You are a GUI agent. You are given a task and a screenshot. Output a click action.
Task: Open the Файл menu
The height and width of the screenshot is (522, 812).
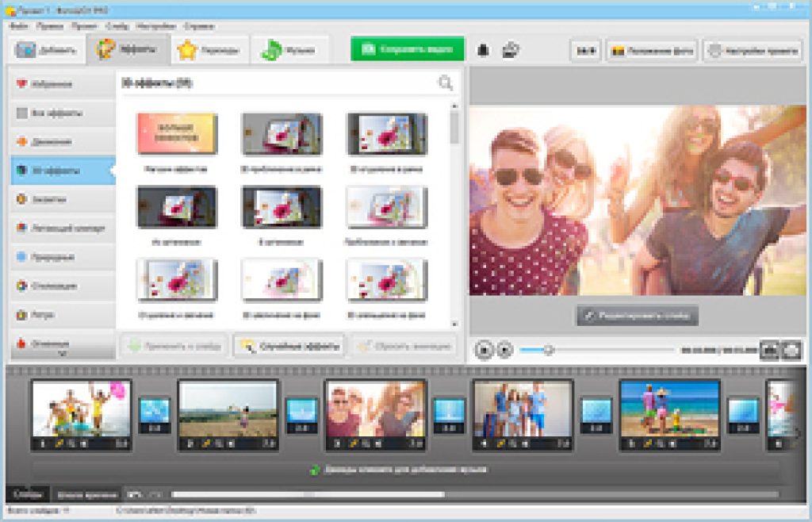point(19,26)
